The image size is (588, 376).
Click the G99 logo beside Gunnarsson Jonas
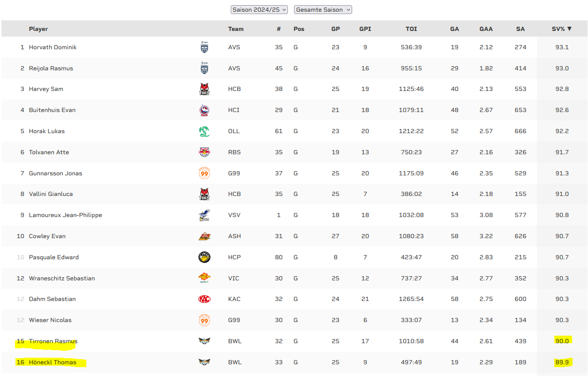point(204,173)
